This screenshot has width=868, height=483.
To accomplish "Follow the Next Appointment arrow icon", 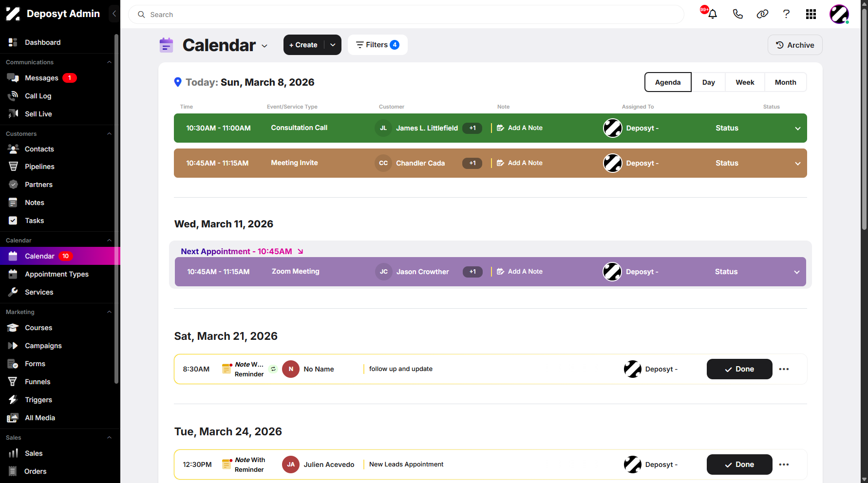I will pos(301,251).
